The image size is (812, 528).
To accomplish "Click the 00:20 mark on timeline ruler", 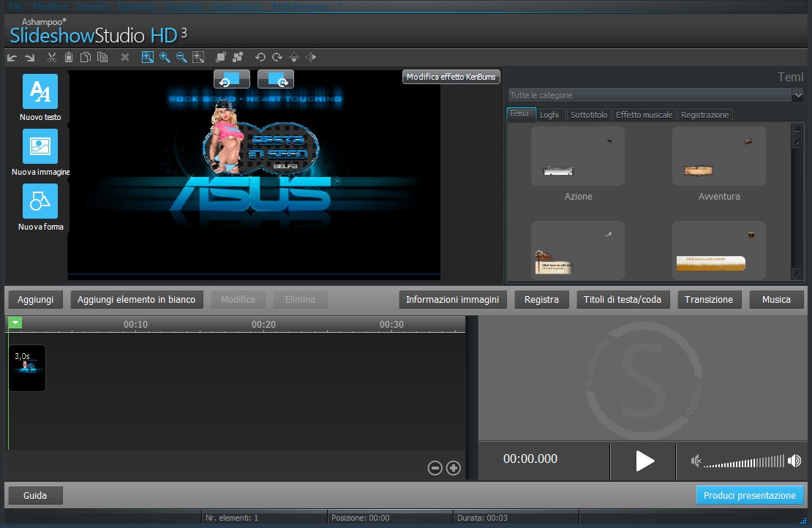I will [x=263, y=325].
